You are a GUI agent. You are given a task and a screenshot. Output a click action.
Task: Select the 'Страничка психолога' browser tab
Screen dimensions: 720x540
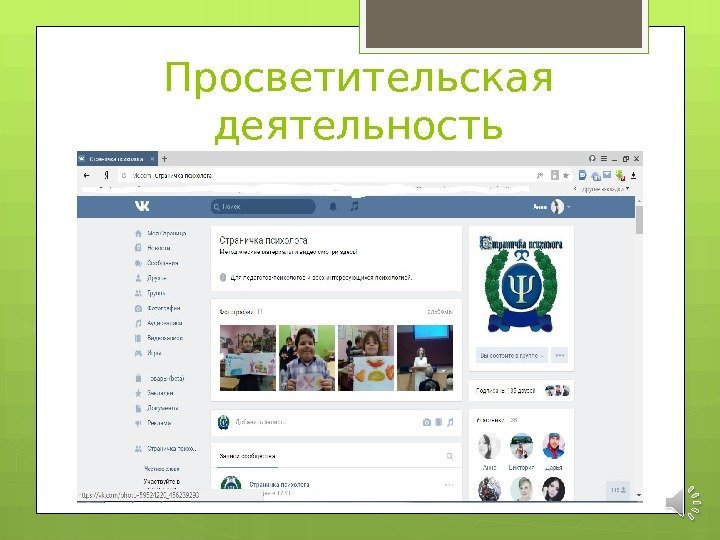pos(117,159)
